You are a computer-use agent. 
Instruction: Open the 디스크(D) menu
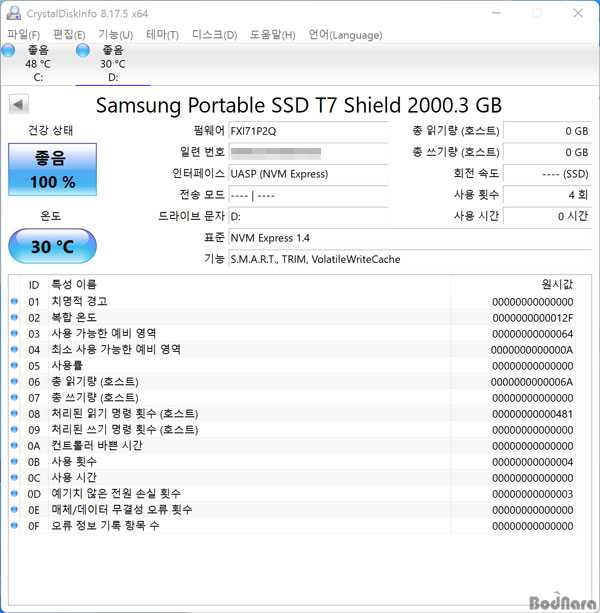pos(214,35)
